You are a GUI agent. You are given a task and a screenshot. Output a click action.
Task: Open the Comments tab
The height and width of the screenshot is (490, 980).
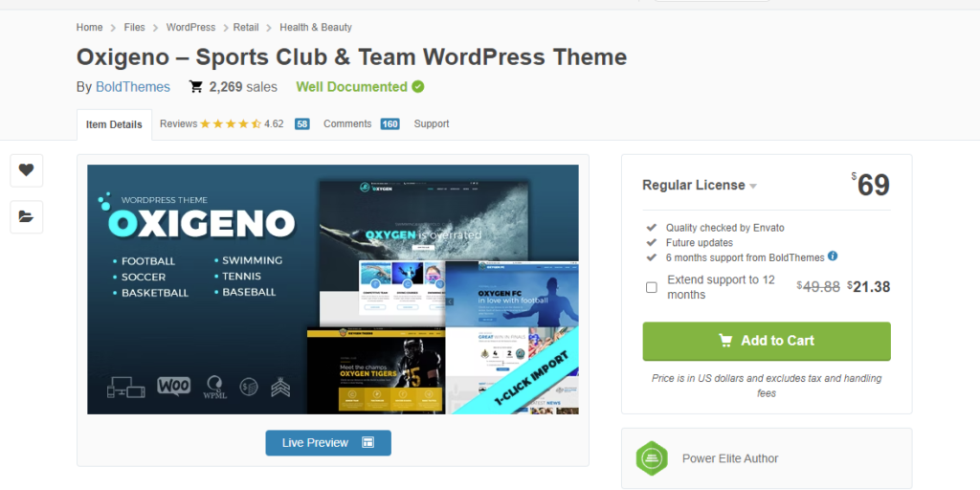coord(347,124)
